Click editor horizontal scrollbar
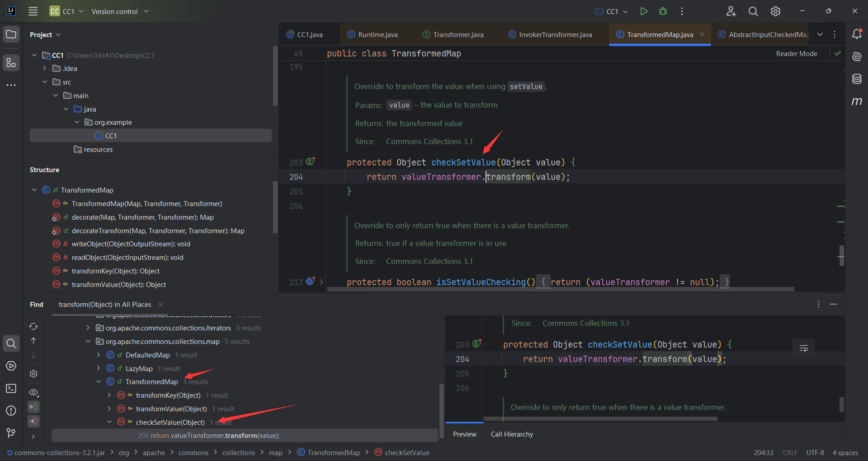868x461 pixels. pos(561,289)
